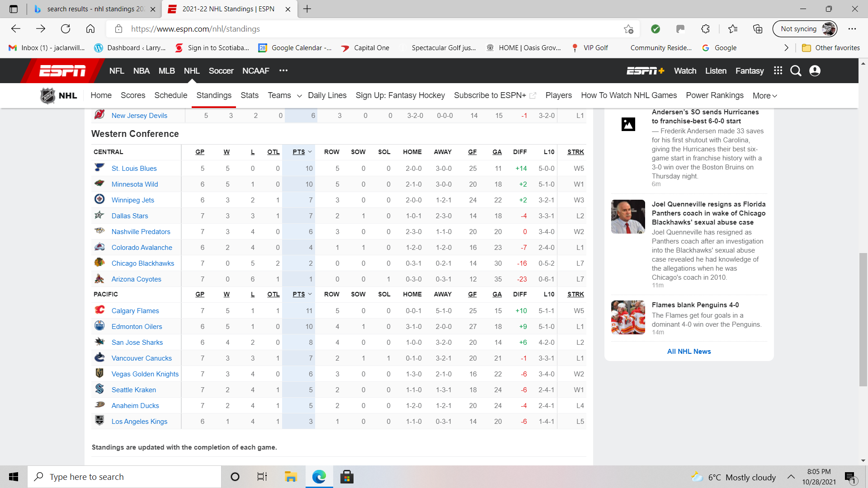Open the ESPN apps grid icon
The width and height of the screenshot is (868, 488).
(778, 70)
